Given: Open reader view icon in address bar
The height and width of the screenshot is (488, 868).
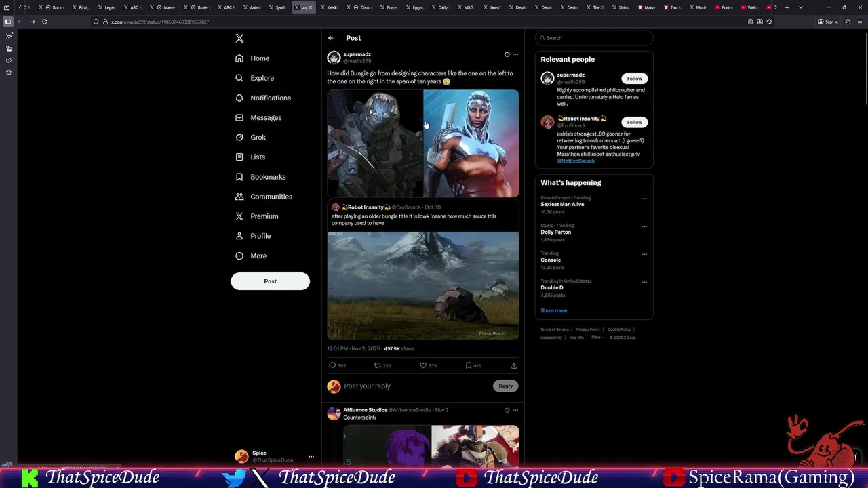Looking at the screenshot, I should [750, 22].
